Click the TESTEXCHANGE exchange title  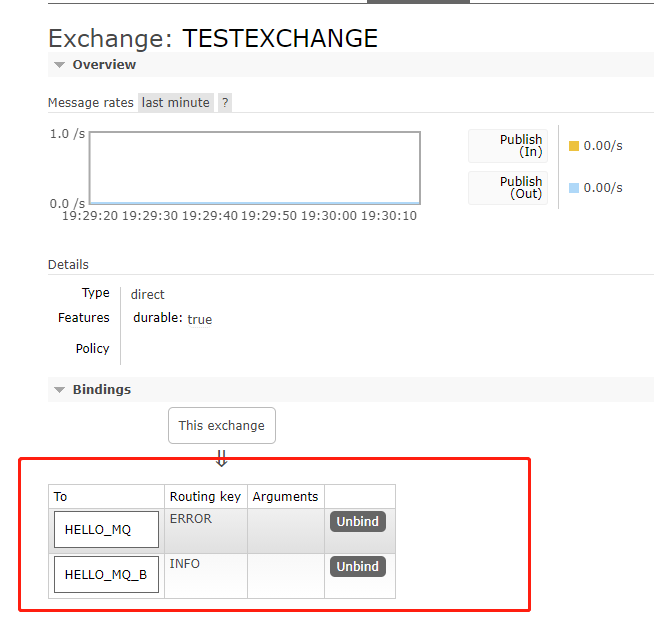pyautogui.click(x=280, y=39)
